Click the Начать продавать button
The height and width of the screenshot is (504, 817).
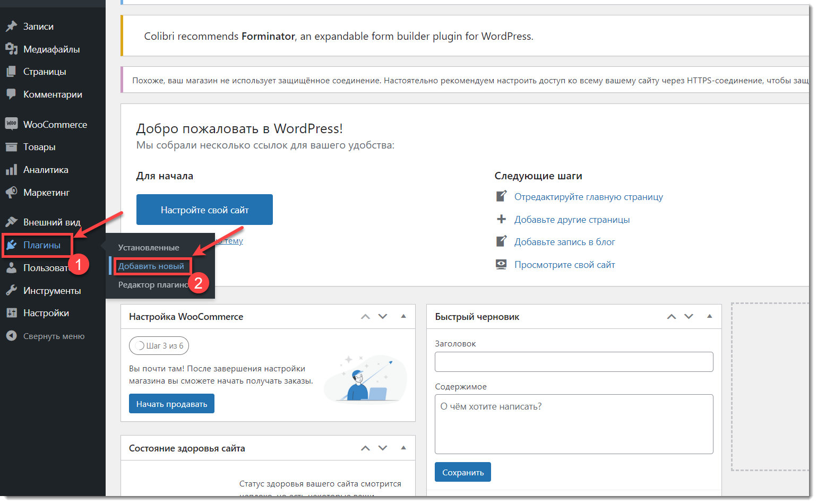(171, 403)
